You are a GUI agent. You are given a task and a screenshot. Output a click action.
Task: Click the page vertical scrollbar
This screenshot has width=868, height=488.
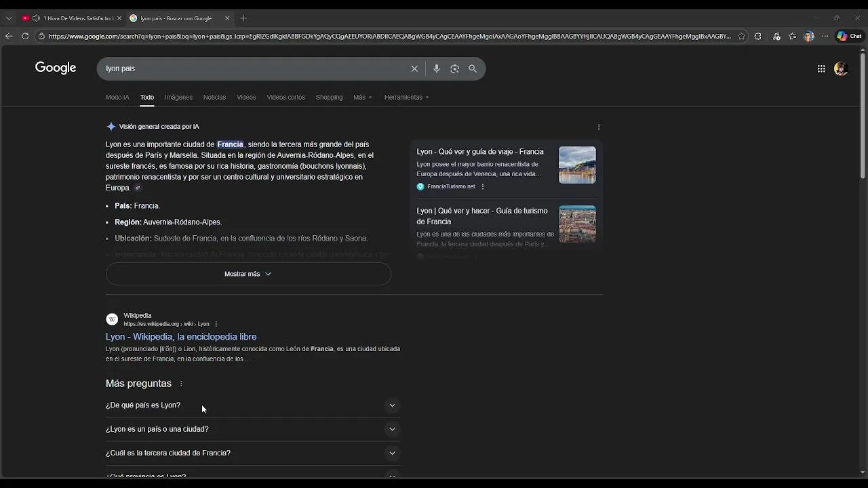click(863, 115)
